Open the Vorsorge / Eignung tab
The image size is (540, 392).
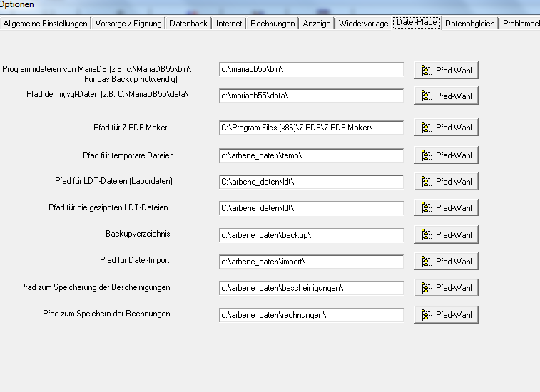click(129, 24)
